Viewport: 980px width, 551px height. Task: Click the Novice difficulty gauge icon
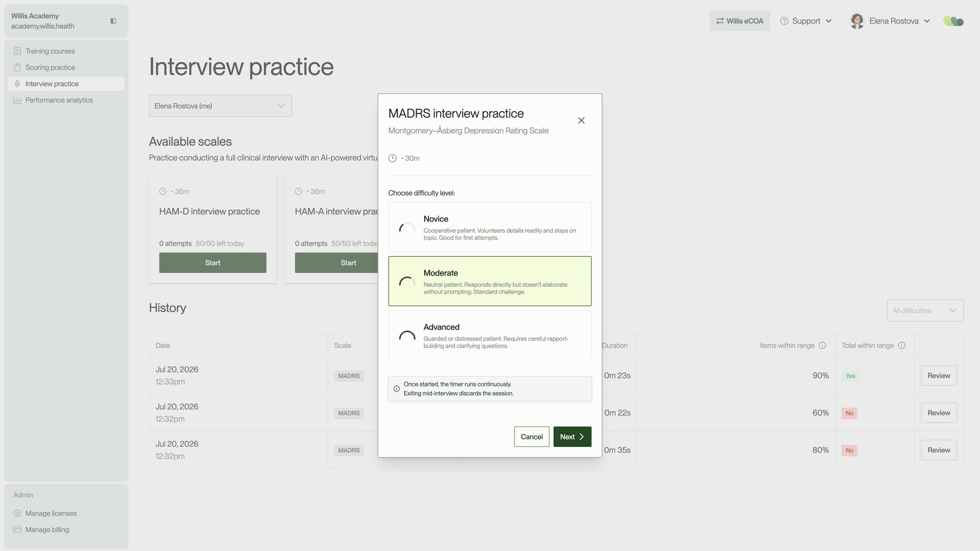pyautogui.click(x=407, y=227)
